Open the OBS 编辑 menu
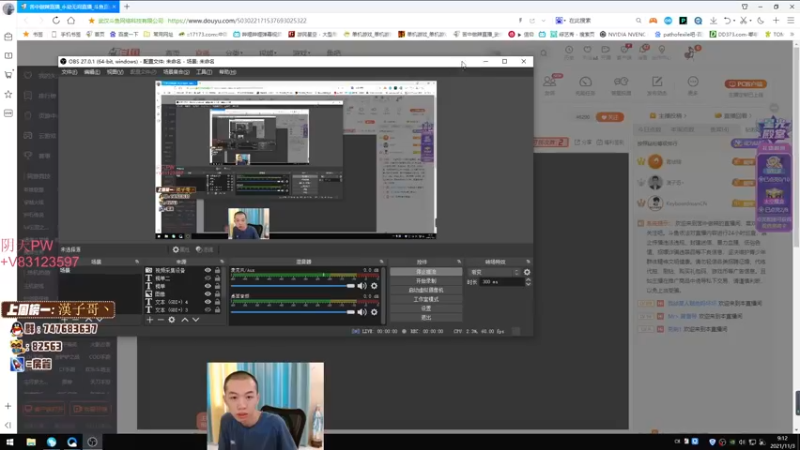The height and width of the screenshot is (450, 800). pyautogui.click(x=92, y=72)
